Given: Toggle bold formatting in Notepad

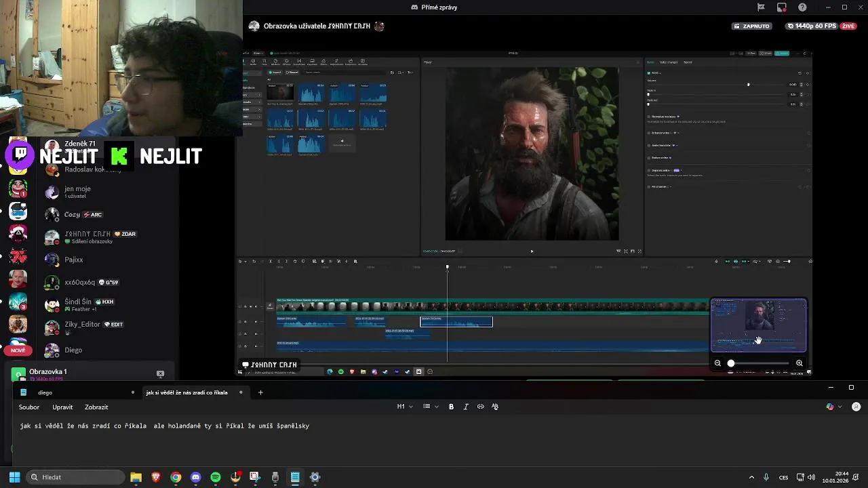Looking at the screenshot, I should (x=451, y=407).
